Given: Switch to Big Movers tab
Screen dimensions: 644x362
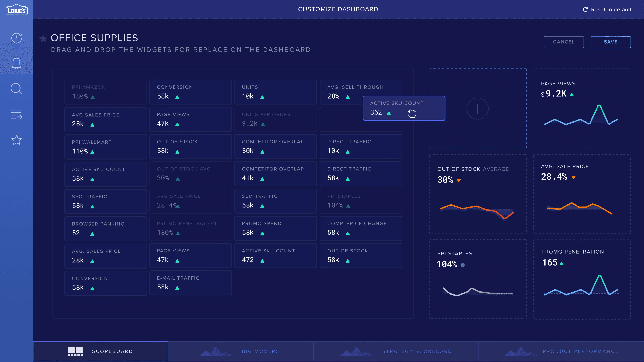Looking at the screenshot, I should (241, 351).
